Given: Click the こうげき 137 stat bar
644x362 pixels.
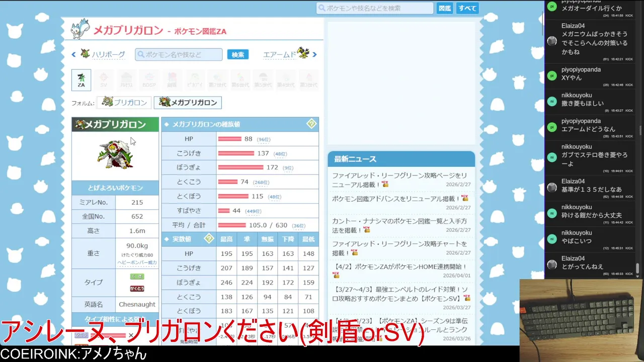Looking at the screenshot, I should 236,153.
